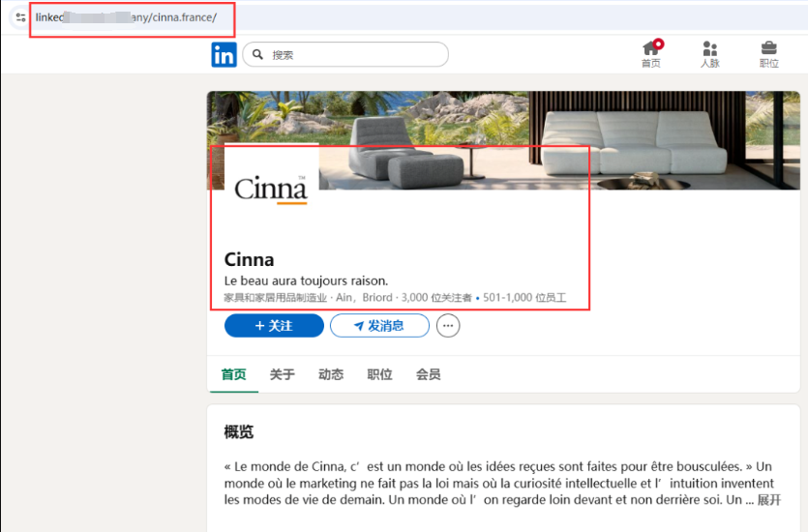Switch to the 动态 tab
The width and height of the screenshot is (808, 532).
tap(331, 374)
